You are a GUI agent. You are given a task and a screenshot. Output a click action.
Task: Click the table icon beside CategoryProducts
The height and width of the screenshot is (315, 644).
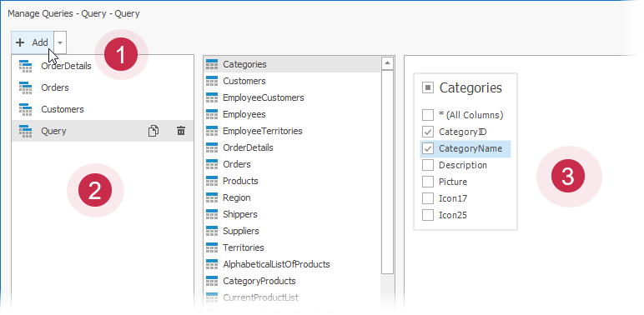point(212,281)
